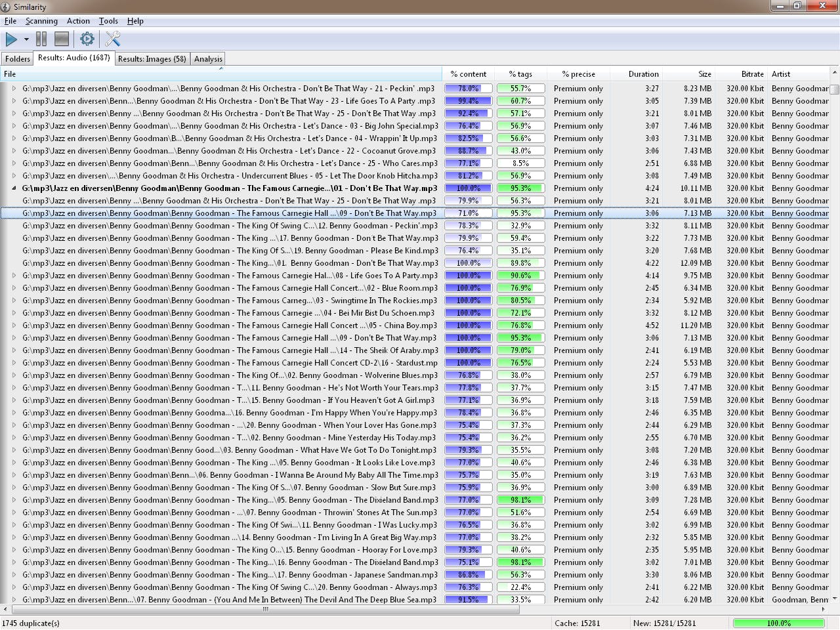
Task: Open the Action menu
Action: pyautogui.click(x=78, y=21)
